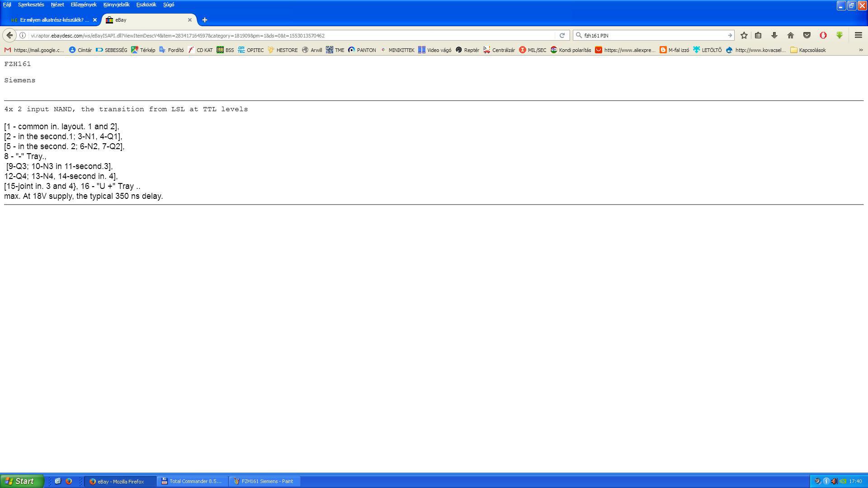
Task: Open the Könyvjelzők menu
Action: coord(116,5)
